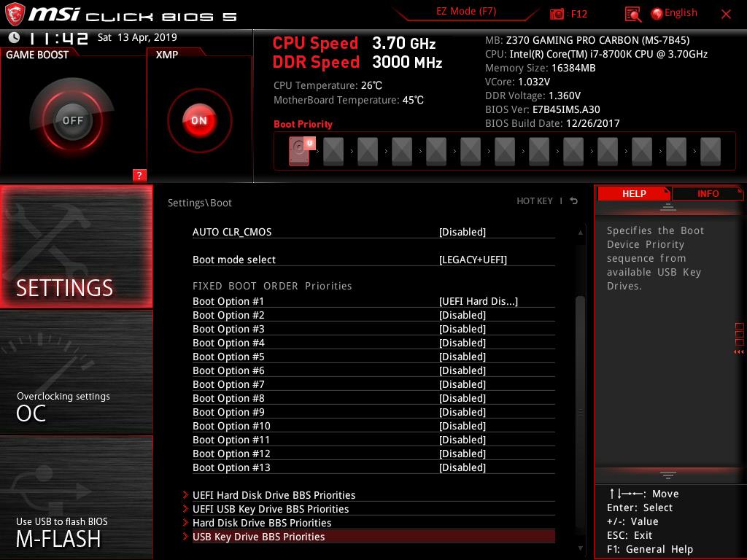The image size is (747, 560).
Task: Open UEFI USB Key Drive BBS Priorities
Action: (271, 509)
